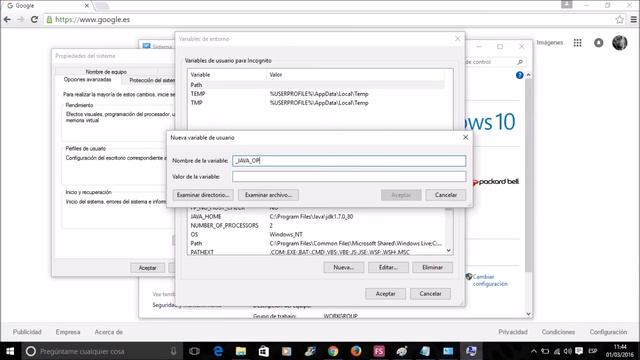The image size is (640, 360).
Task: Close the Variables de entorno window
Action: 457,38
